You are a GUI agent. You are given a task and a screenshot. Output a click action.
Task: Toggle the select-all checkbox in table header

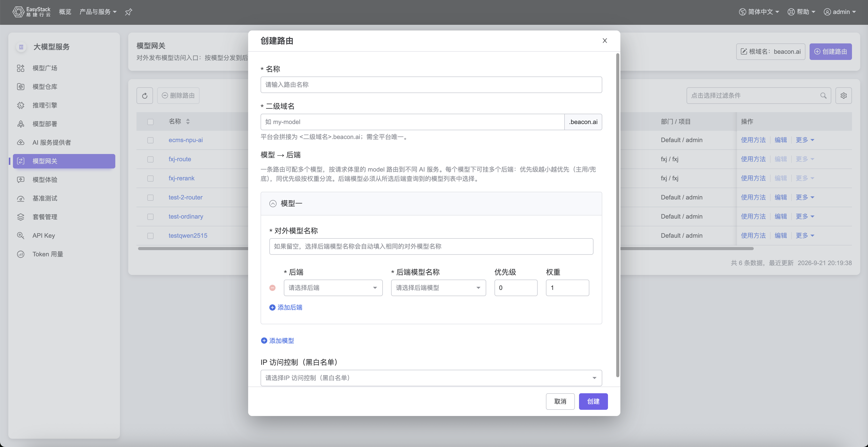pyautogui.click(x=150, y=122)
